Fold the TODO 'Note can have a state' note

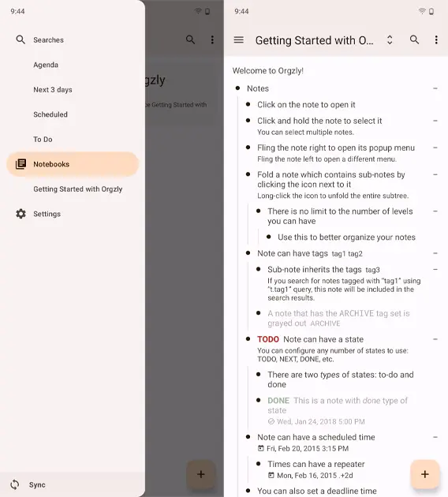click(435, 339)
